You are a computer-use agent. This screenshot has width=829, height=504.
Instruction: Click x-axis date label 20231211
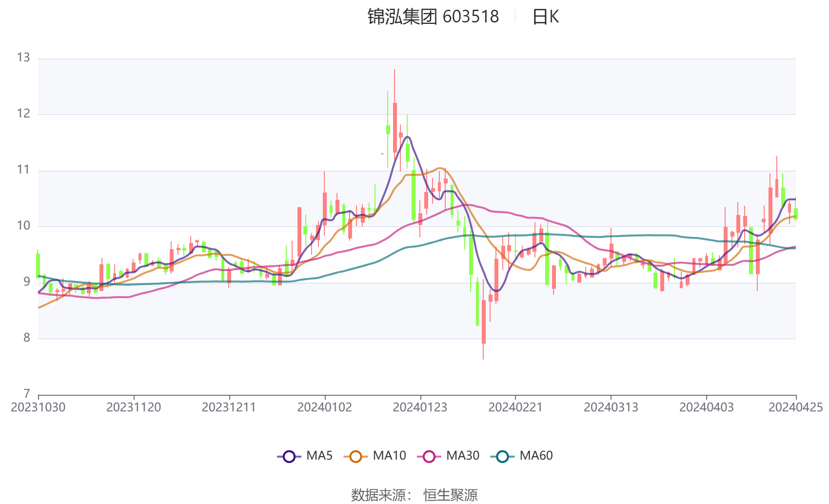coord(229,407)
